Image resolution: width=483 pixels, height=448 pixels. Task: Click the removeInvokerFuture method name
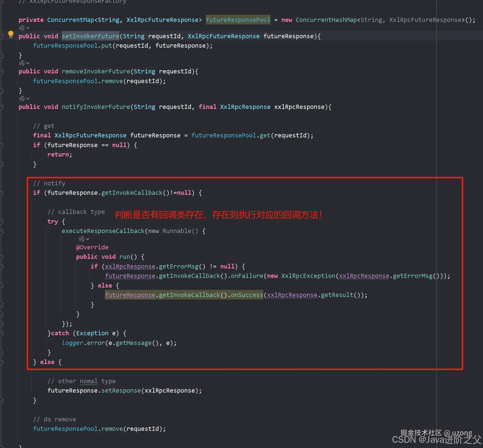click(x=96, y=71)
